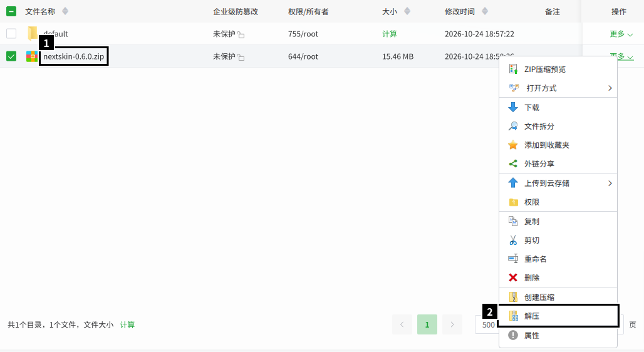Click the nextskin-0.6.0.zip file name
Viewport: 644px width, 352px height.
[74, 56]
